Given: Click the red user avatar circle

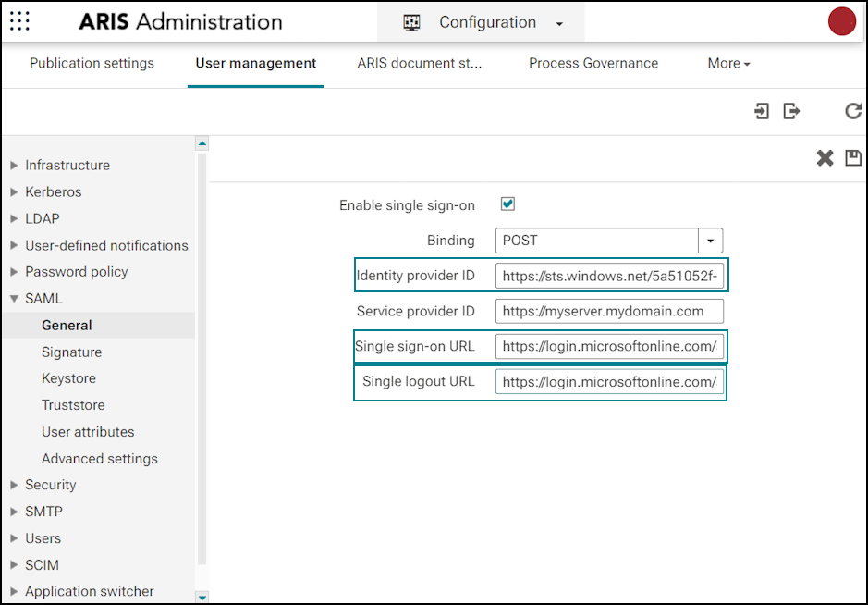Looking at the screenshot, I should 841,21.
